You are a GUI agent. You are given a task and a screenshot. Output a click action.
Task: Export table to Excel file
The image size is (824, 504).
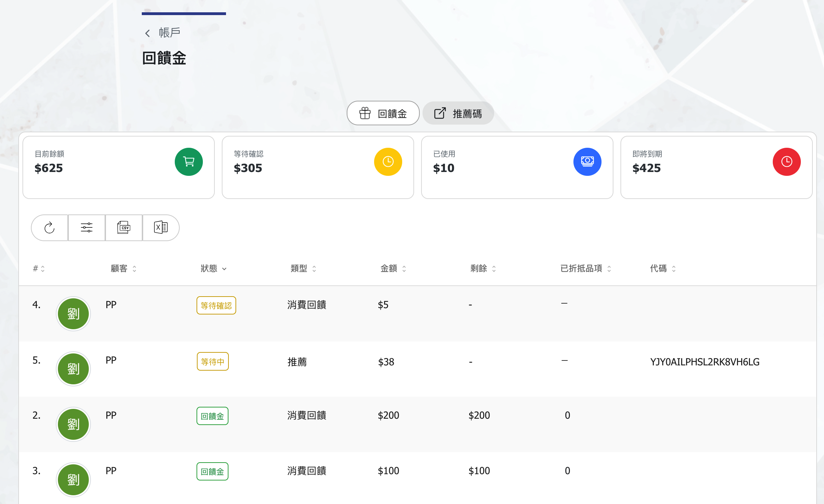(x=161, y=228)
